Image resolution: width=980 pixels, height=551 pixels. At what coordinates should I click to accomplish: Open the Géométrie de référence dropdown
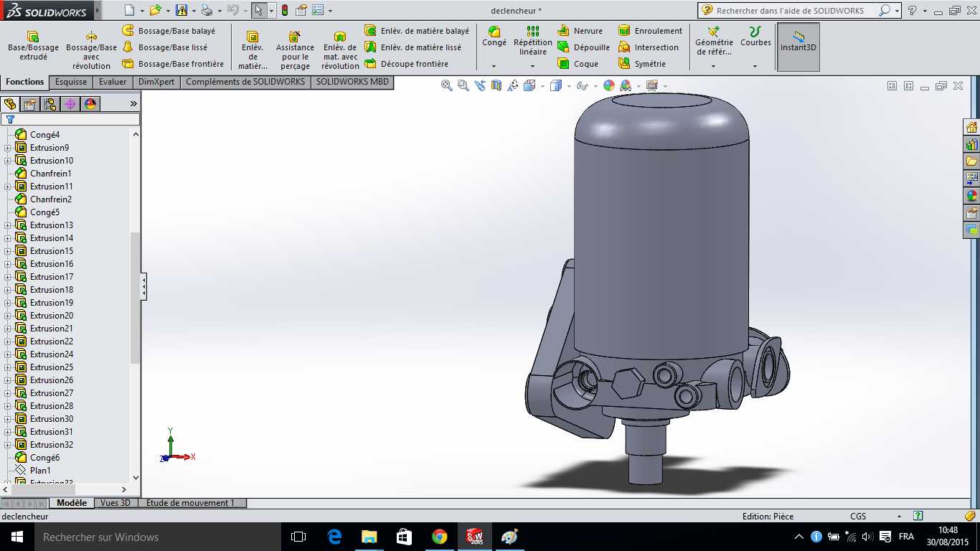714,66
